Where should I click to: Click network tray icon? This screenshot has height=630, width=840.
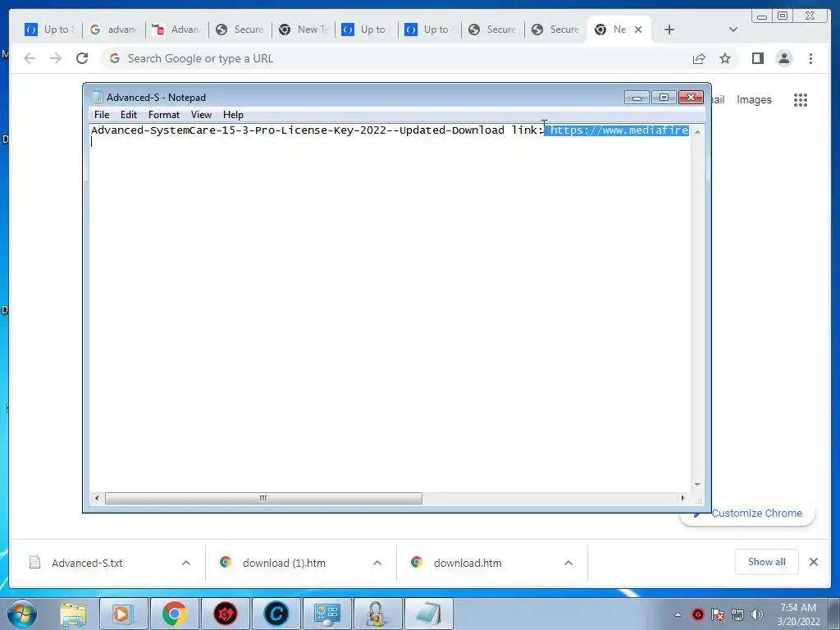[737, 614]
